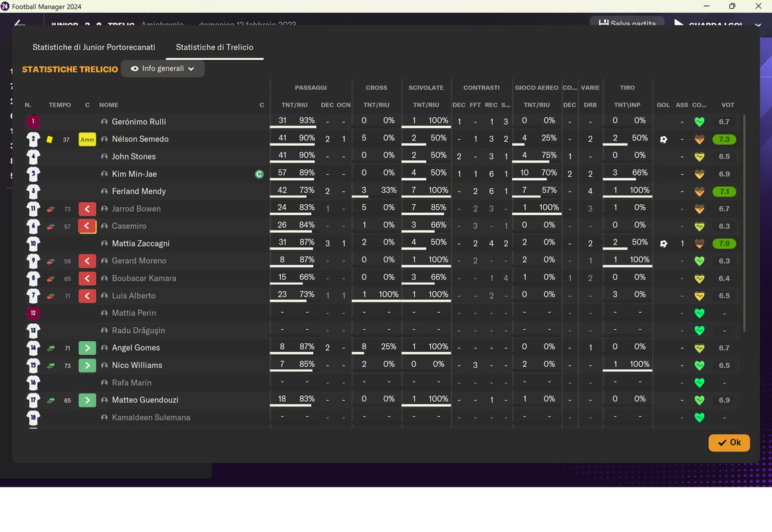Click the CONTRASTI column group header
The width and height of the screenshot is (772, 532).
481,88
